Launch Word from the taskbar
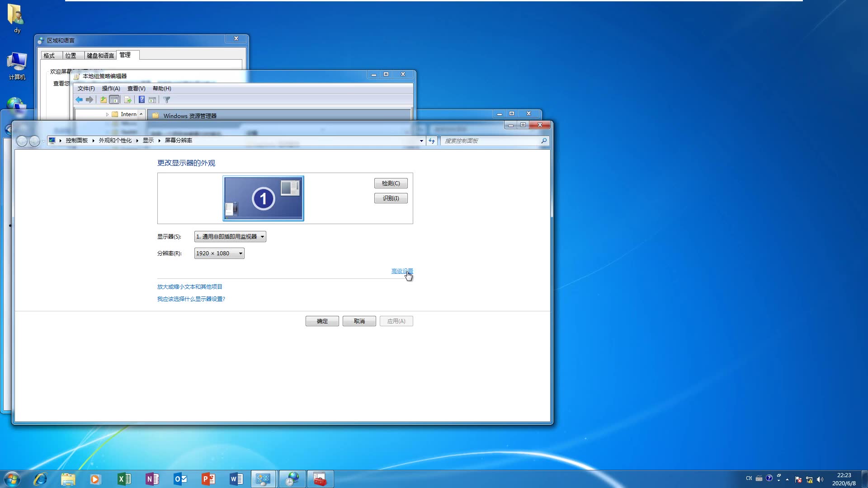Image resolution: width=868 pixels, height=488 pixels. (x=236, y=479)
